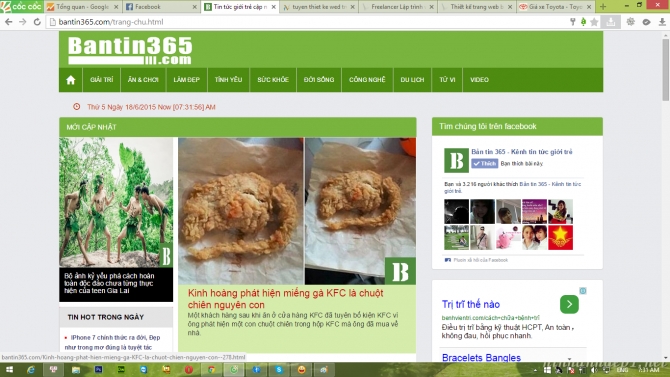Open the green arrow on Trị trĩ ad
The image size is (670, 377).
click(569, 304)
